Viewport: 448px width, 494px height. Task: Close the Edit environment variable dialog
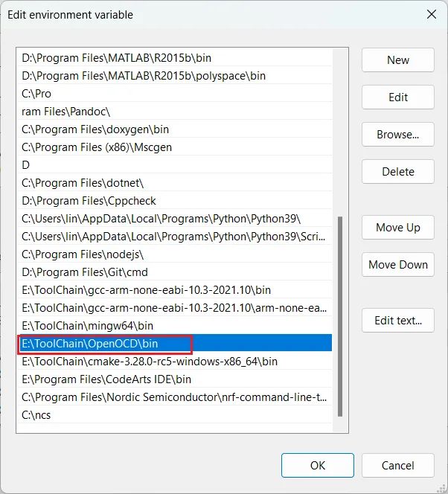tap(431, 14)
